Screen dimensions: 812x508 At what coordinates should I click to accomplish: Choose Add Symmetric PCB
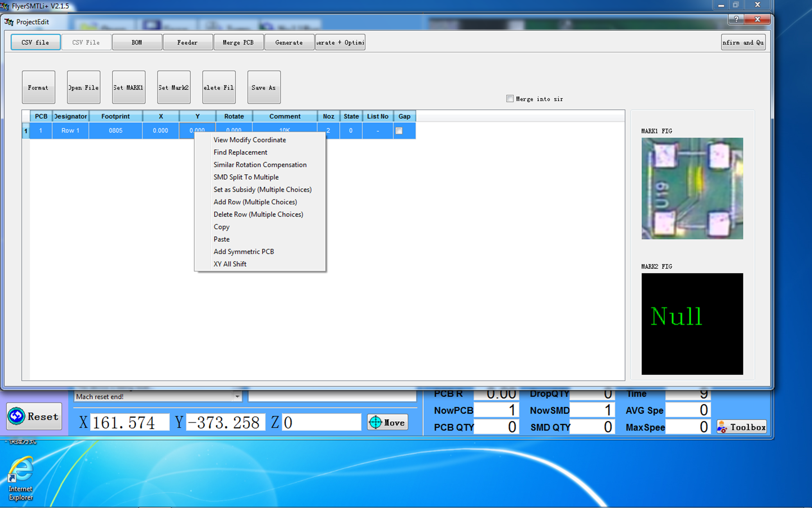click(244, 252)
